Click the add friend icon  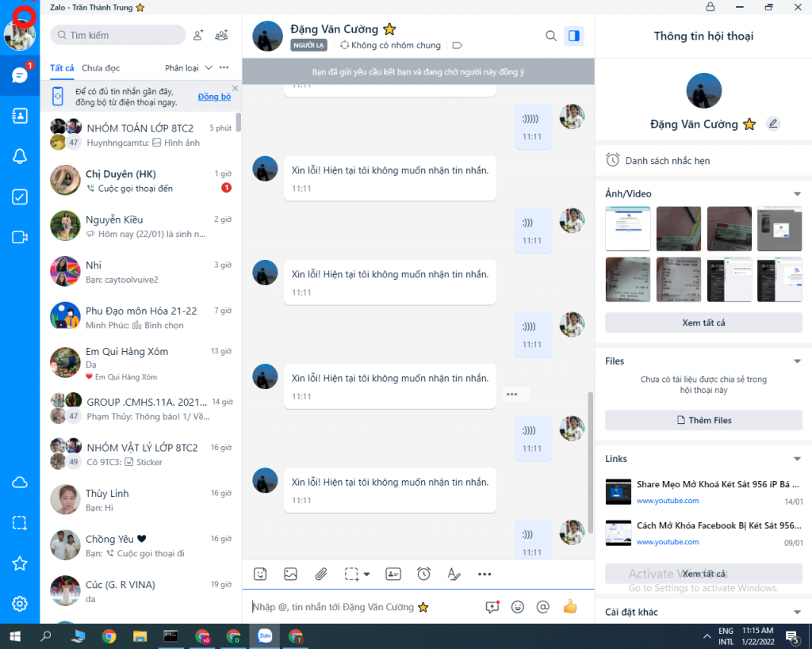tap(197, 35)
